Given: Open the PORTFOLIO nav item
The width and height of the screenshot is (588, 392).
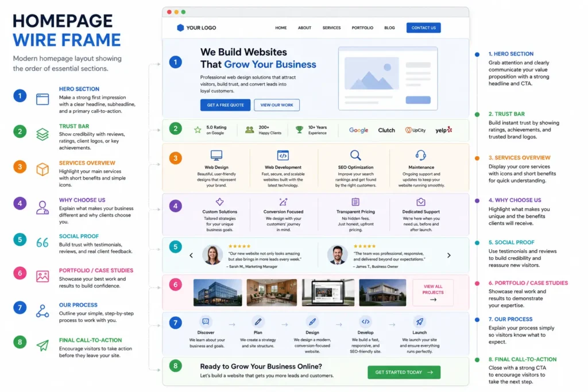Looking at the screenshot, I should tap(362, 28).
